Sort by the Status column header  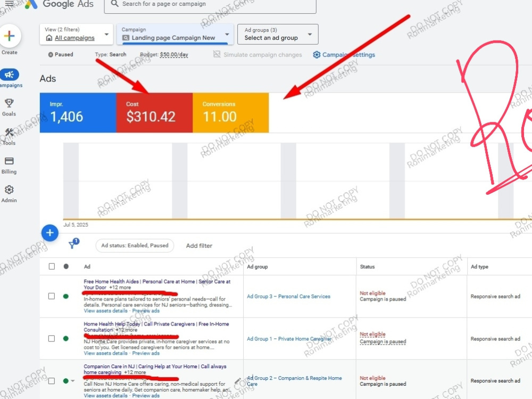[368, 267]
